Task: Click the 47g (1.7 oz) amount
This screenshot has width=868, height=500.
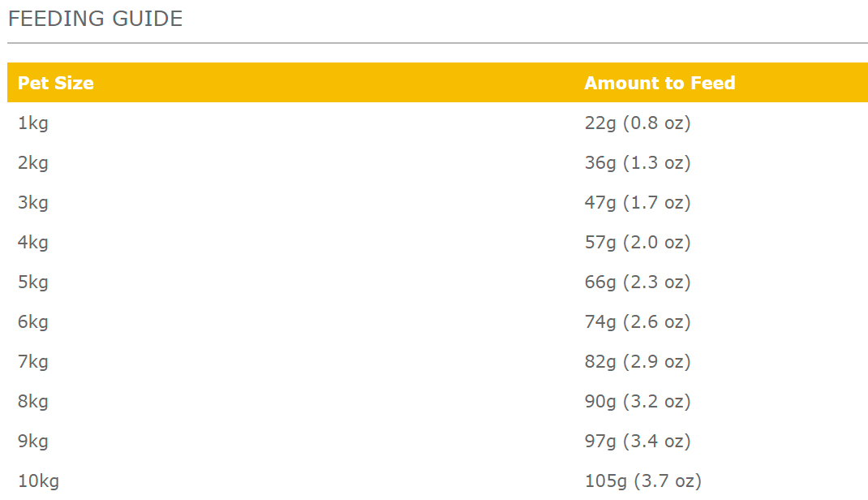Action: pyautogui.click(x=637, y=203)
